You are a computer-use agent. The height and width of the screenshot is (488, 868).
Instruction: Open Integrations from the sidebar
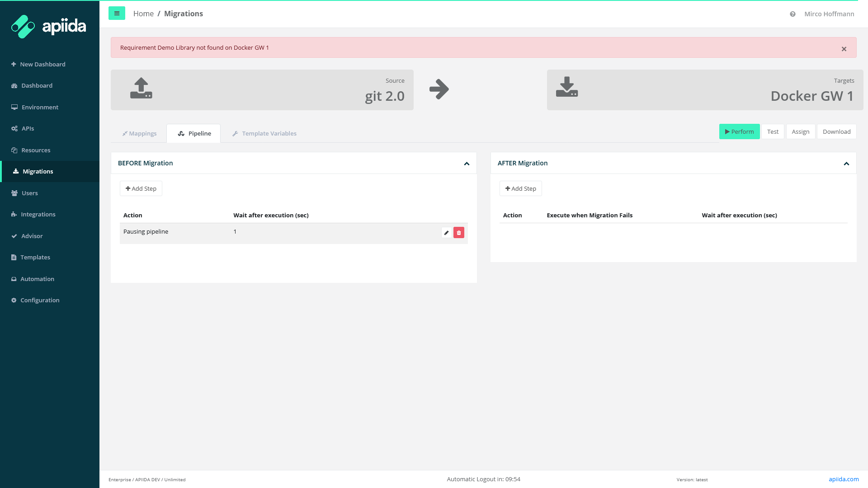point(38,214)
